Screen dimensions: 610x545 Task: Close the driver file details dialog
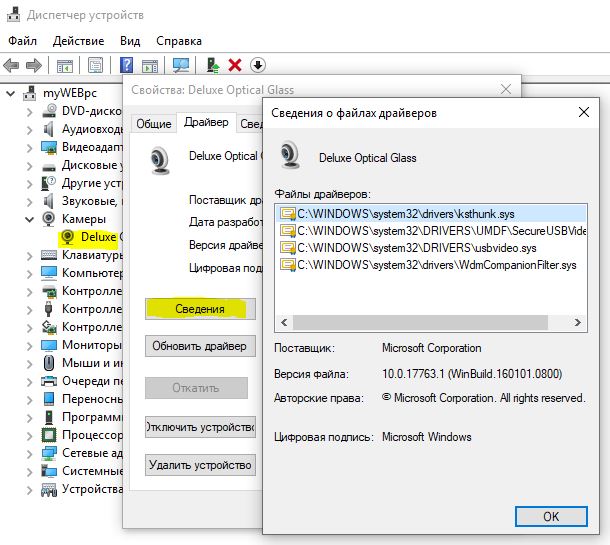[584, 112]
